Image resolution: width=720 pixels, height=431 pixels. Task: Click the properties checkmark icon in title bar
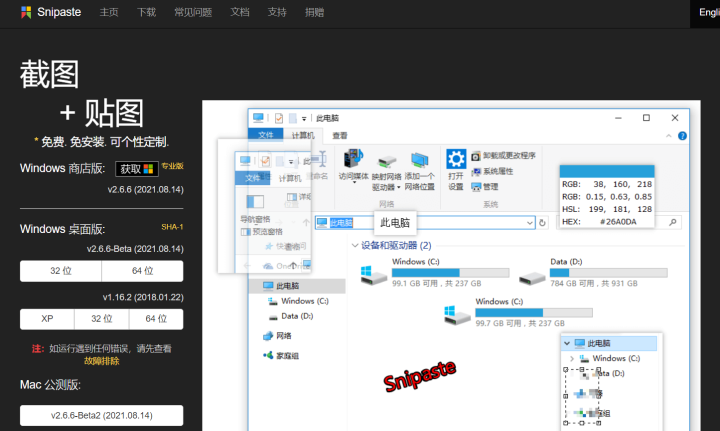[279, 118]
